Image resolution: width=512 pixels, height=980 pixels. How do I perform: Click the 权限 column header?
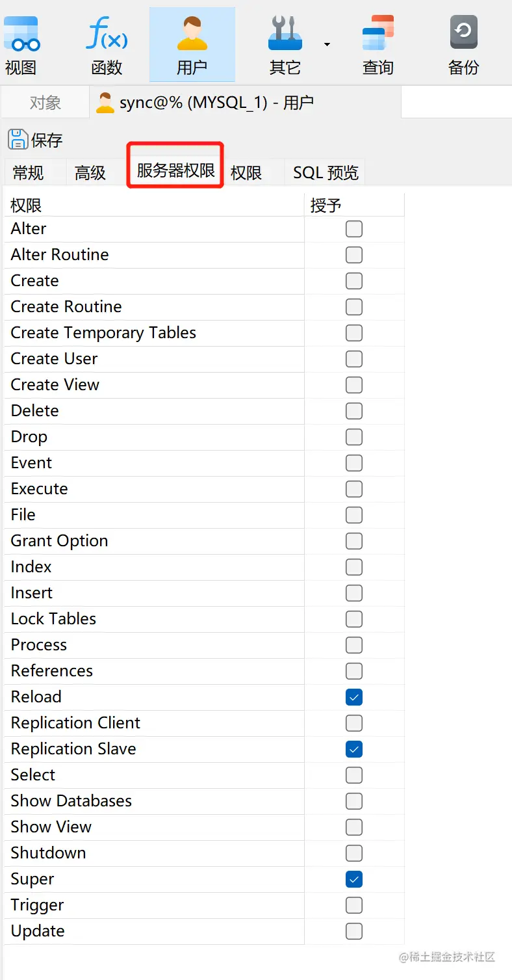tap(27, 205)
